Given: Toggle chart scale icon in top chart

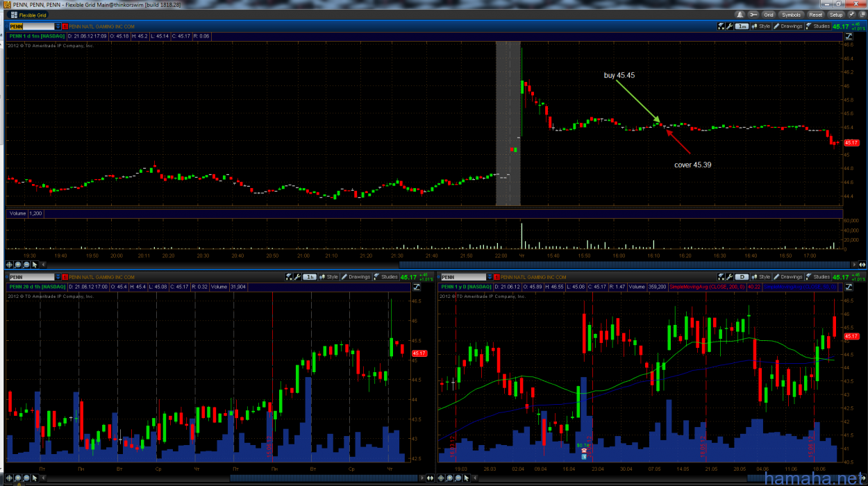Looking at the screenshot, I should pyautogui.click(x=849, y=35).
